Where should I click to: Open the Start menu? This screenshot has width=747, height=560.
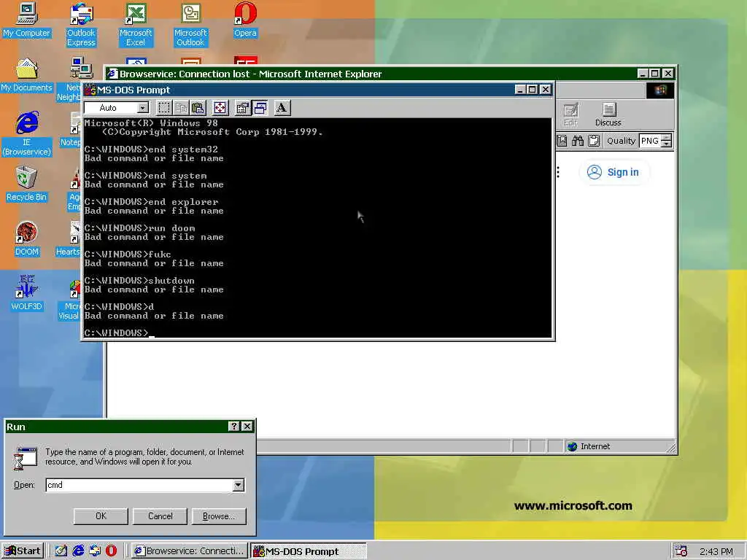click(x=23, y=551)
